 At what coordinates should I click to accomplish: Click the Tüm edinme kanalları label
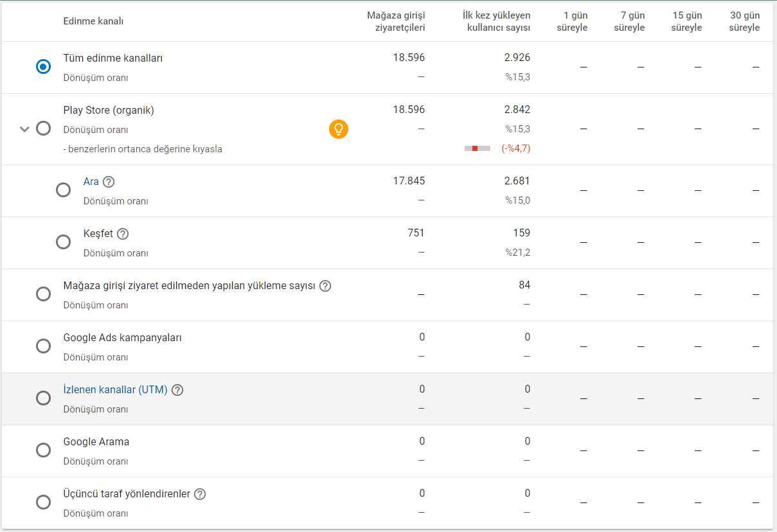(x=113, y=58)
